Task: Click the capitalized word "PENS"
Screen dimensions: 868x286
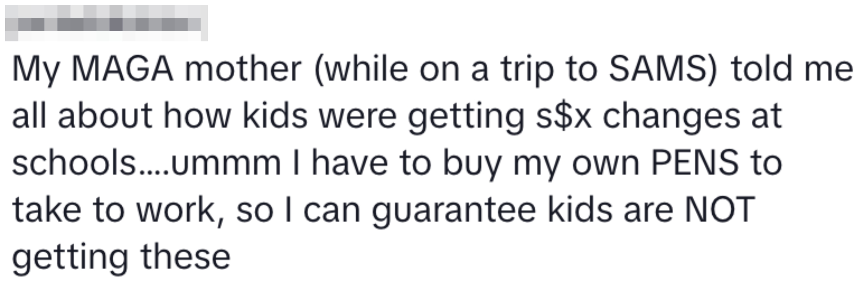Action: 695,163
